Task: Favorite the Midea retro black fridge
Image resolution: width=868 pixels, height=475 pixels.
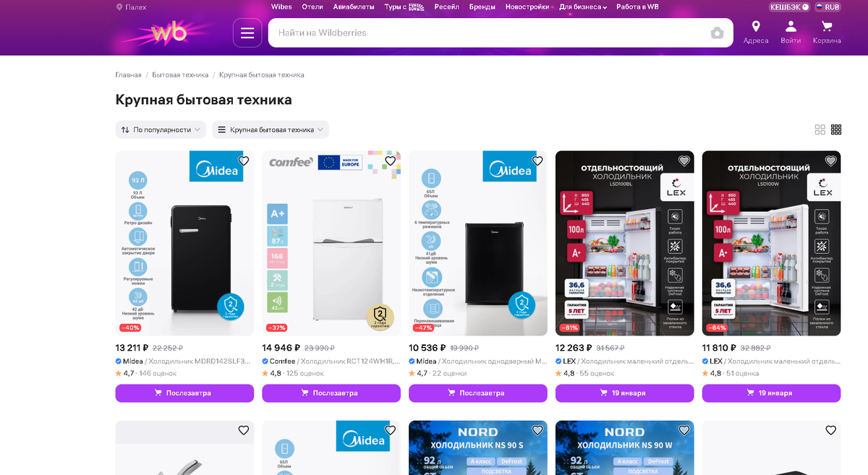Action: (244, 161)
